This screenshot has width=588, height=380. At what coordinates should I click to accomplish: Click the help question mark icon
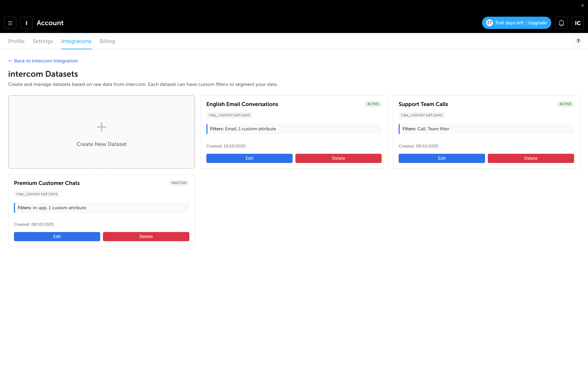(578, 41)
